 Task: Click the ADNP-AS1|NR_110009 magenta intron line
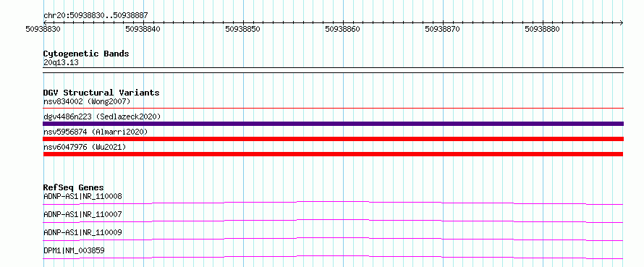click(333, 239)
